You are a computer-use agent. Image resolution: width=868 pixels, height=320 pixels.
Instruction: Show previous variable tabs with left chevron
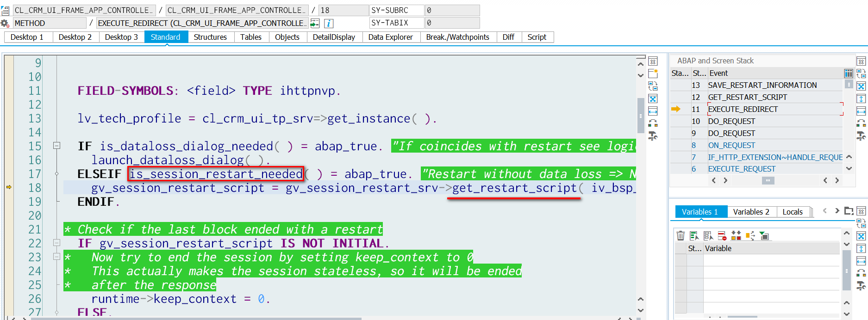[825, 211]
